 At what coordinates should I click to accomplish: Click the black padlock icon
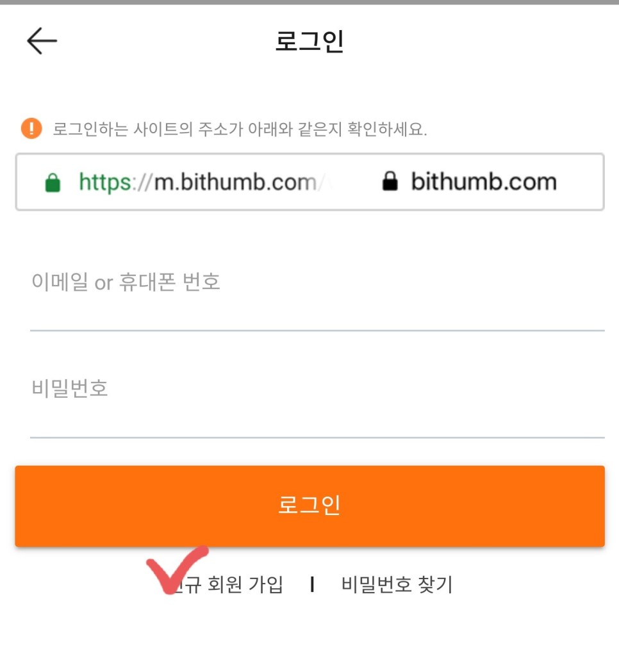pos(390,181)
